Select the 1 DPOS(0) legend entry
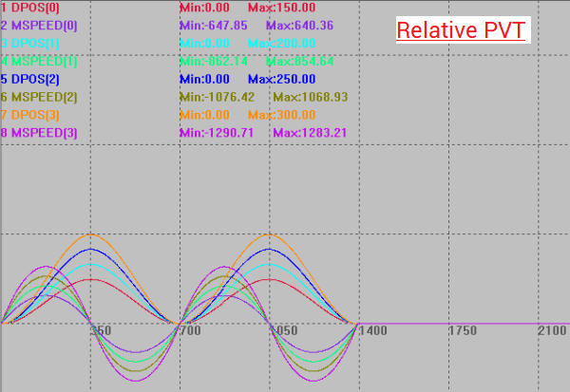Screen dimensions: 570x392 pyautogui.click(x=32, y=8)
